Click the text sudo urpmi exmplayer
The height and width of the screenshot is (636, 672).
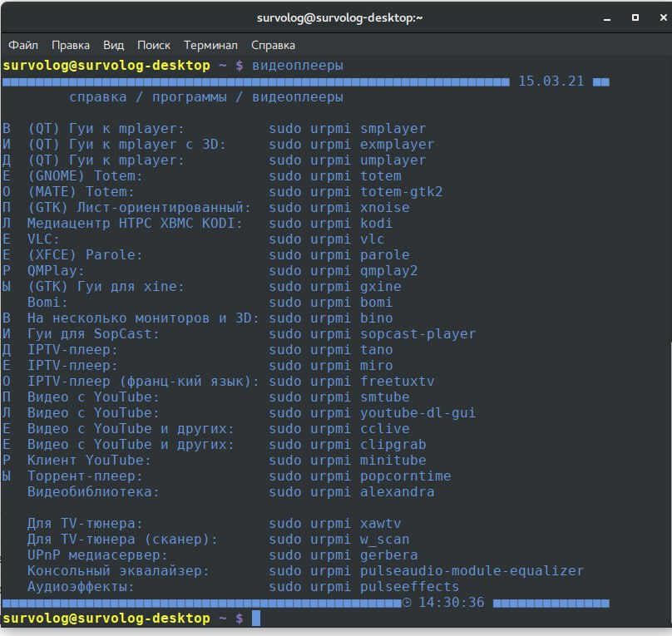click(352, 145)
